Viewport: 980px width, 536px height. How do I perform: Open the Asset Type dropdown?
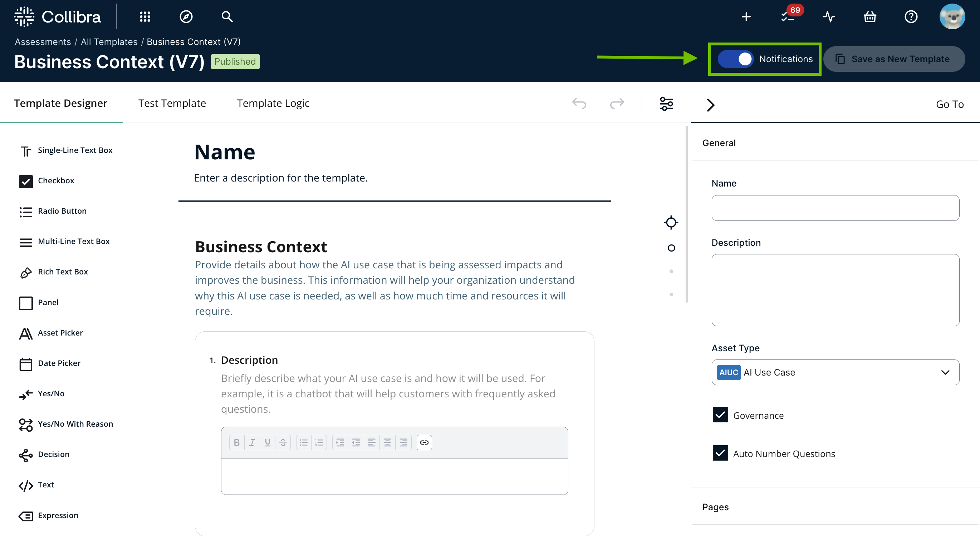pyautogui.click(x=835, y=372)
